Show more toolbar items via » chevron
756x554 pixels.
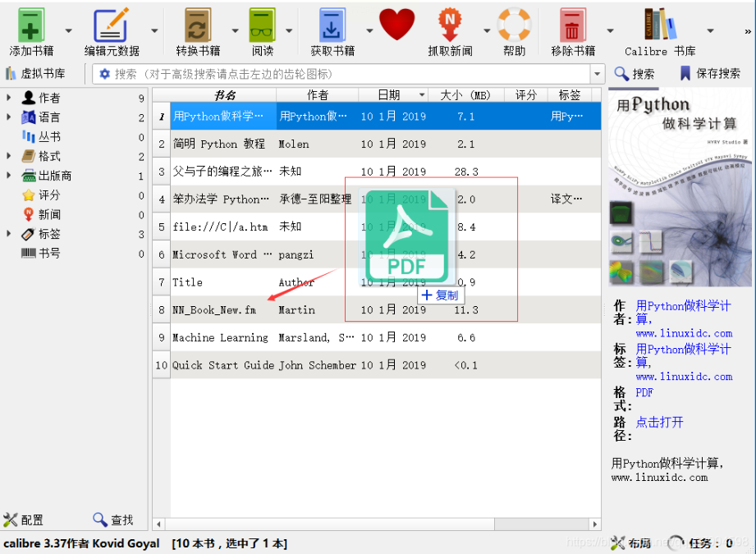pyautogui.click(x=747, y=32)
